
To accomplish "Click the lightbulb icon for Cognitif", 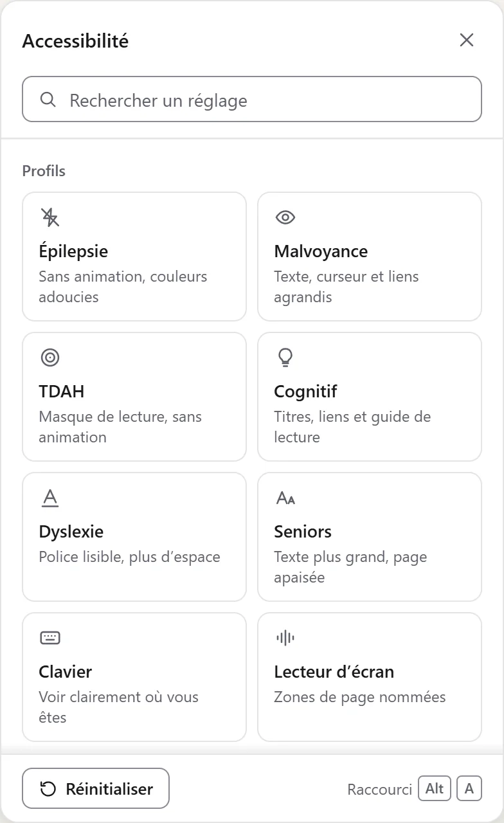I will (285, 357).
